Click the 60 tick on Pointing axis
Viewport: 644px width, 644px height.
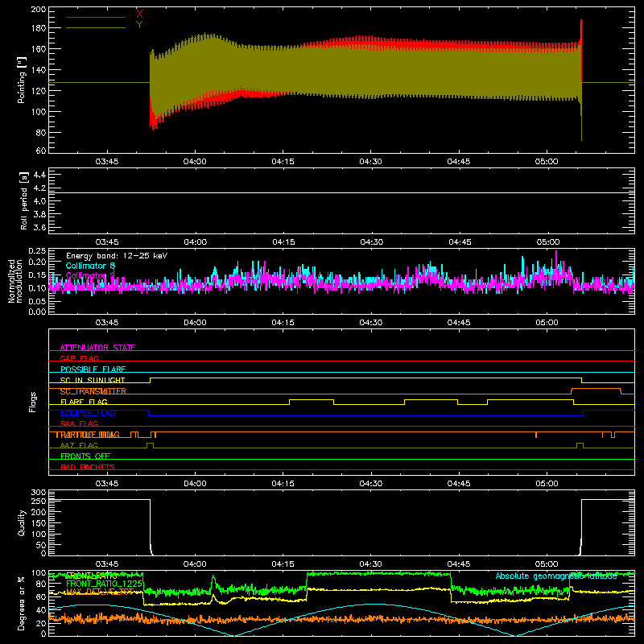coord(41,151)
